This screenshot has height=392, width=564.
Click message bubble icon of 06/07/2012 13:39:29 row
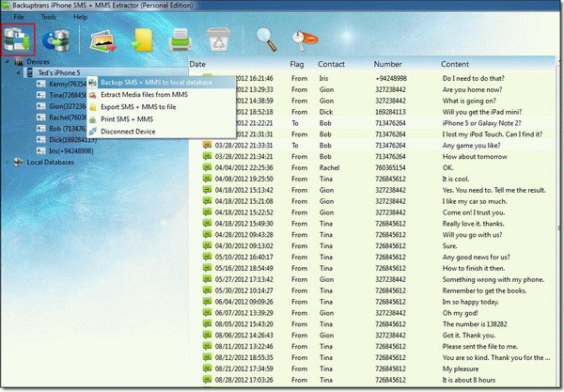coord(207,312)
